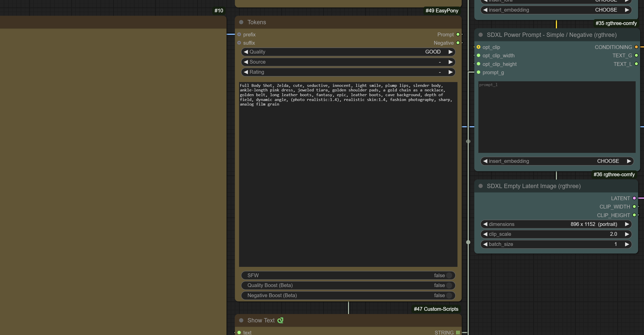Enable Negative Boost (Beta)

coord(449,295)
